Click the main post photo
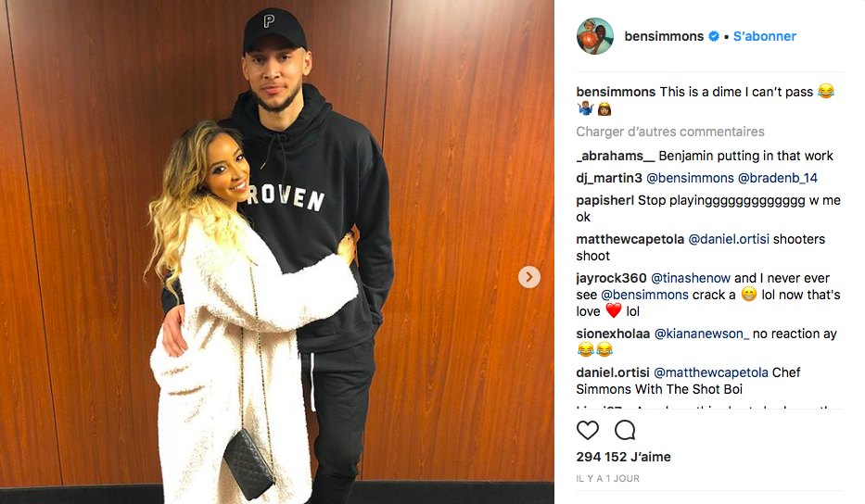Screen dimensions: 865x504 [277, 252]
